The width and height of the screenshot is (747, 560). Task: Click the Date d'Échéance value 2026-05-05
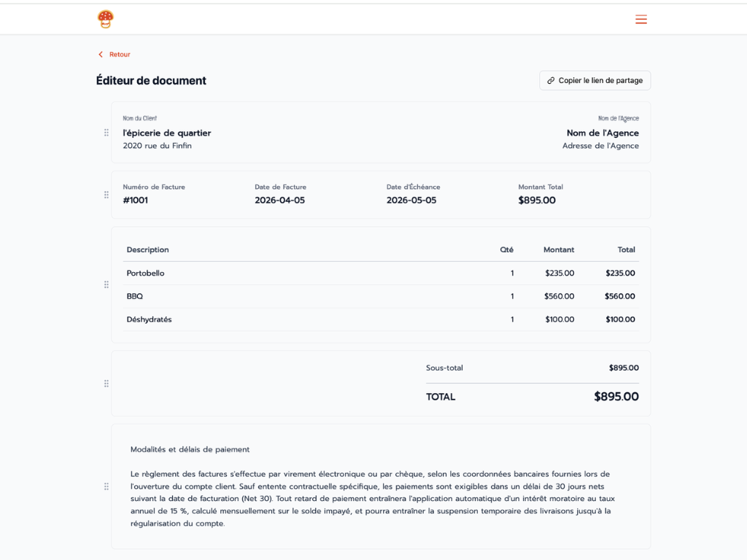point(411,200)
